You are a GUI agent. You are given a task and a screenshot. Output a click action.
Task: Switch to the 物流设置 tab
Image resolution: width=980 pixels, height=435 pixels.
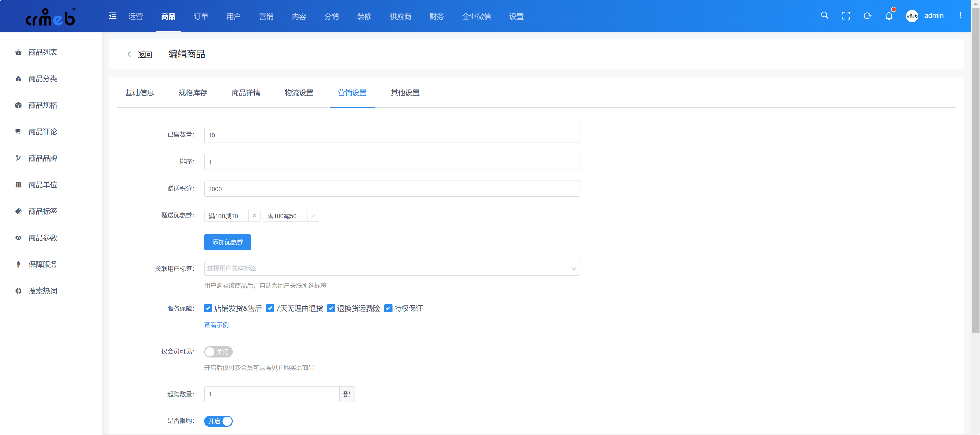point(299,93)
